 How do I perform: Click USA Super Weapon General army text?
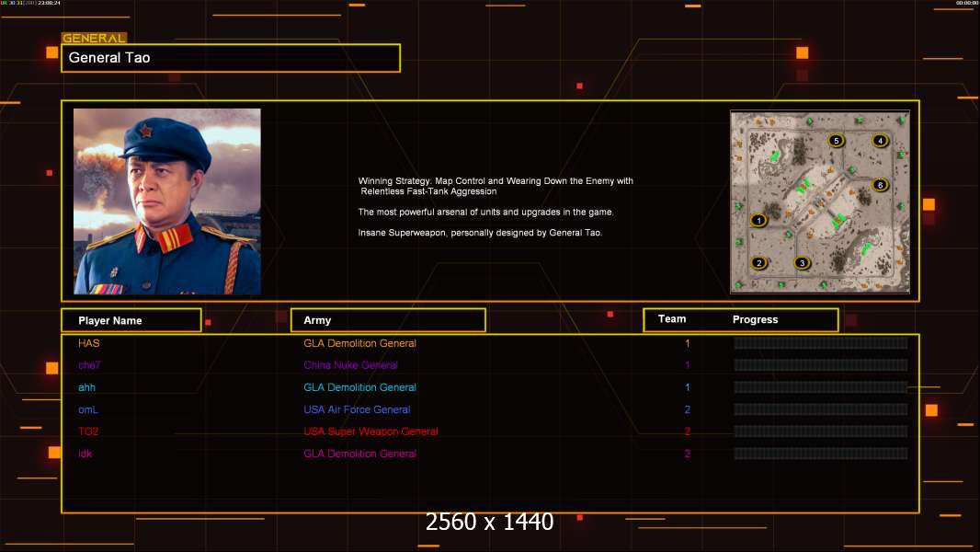[x=370, y=431]
